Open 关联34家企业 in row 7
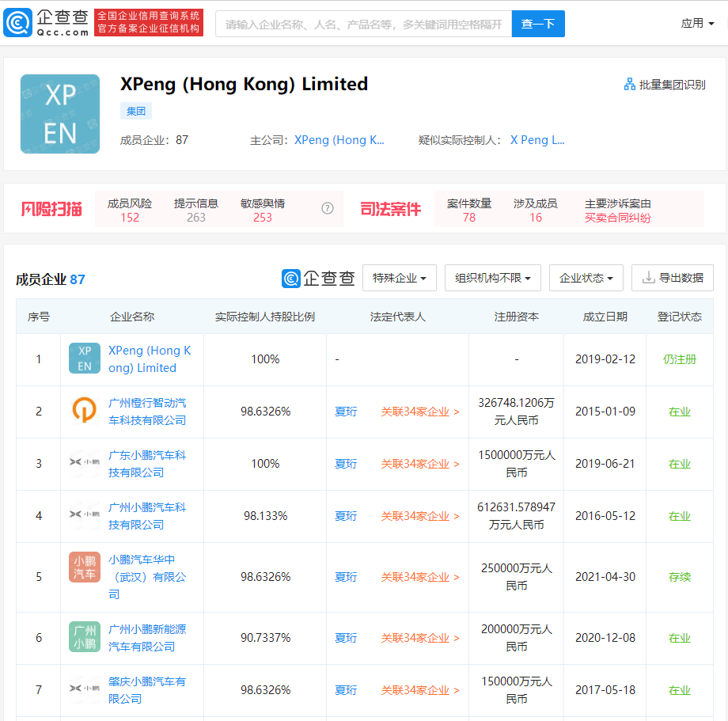728x721 pixels. point(420,690)
